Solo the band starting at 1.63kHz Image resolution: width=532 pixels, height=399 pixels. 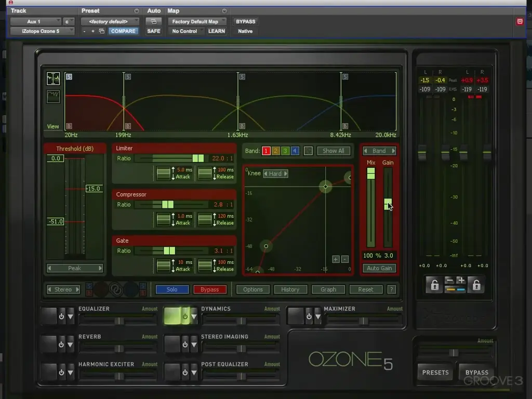(x=242, y=77)
